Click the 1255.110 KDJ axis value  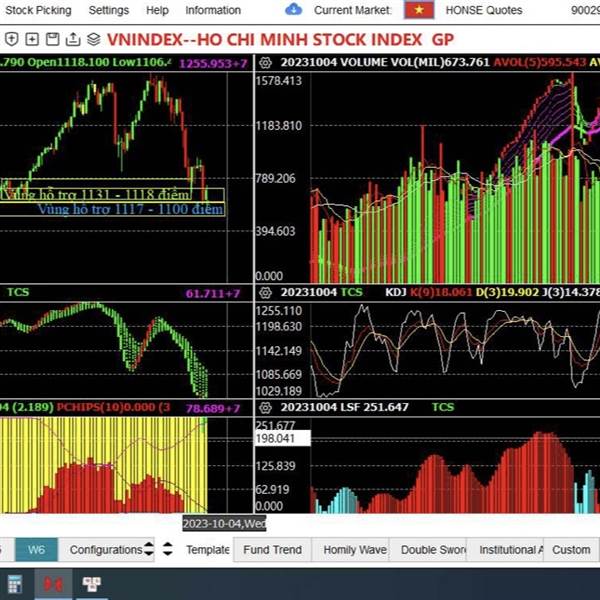(279, 311)
